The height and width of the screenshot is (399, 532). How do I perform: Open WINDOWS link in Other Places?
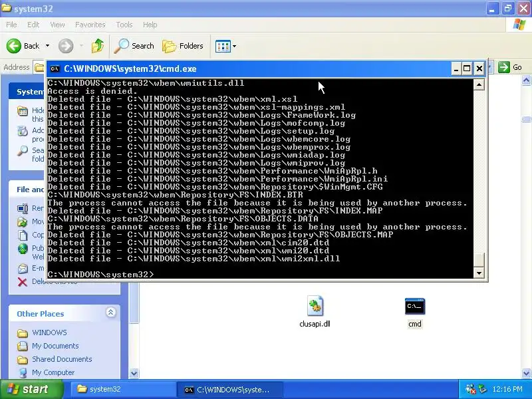pyautogui.click(x=49, y=332)
